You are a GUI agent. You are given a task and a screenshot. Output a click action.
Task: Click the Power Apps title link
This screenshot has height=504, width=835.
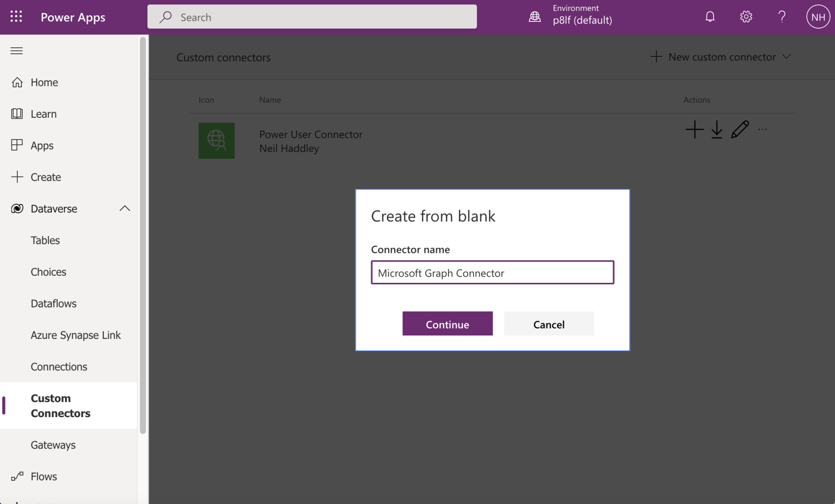click(x=73, y=17)
